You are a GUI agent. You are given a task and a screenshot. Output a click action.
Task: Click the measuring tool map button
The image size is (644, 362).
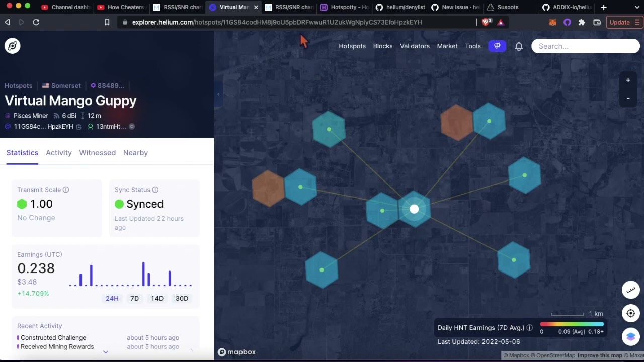631,290
